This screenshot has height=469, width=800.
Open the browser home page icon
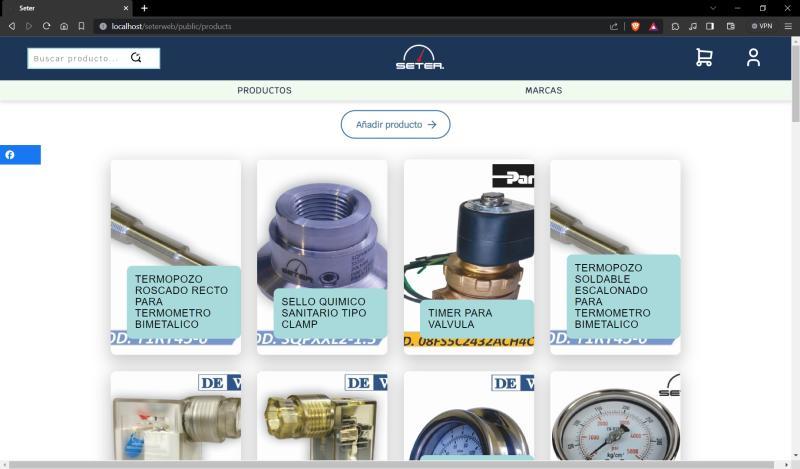tap(64, 26)
